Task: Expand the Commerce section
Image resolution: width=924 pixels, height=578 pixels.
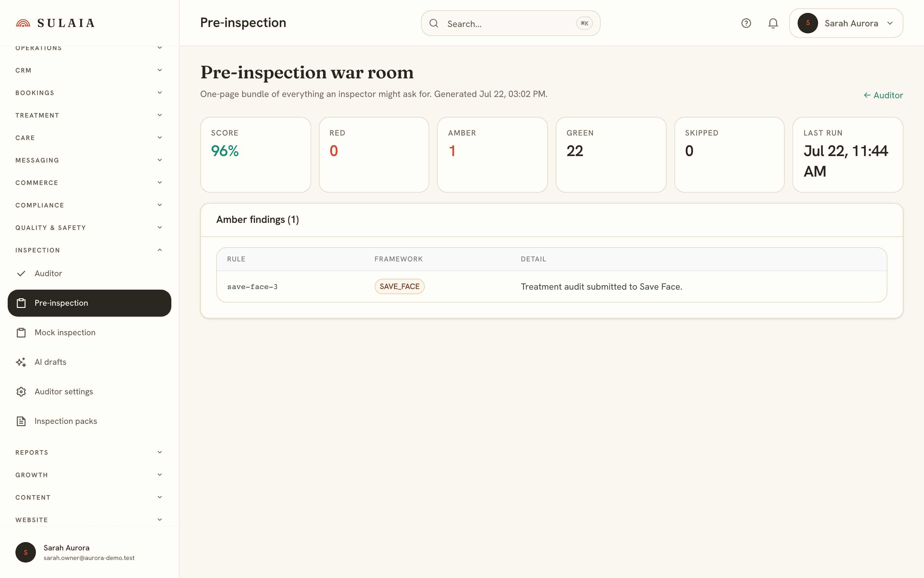Action: (x=89, y=183)
